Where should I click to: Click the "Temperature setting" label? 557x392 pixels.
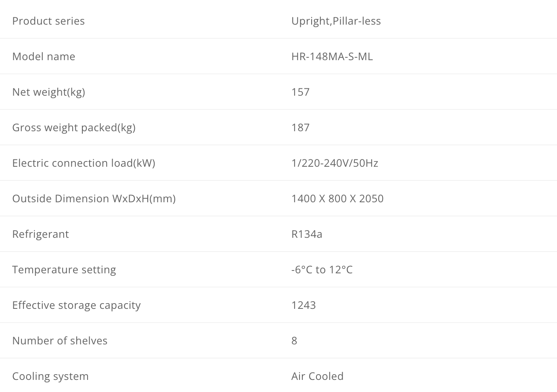click(64, 270)
